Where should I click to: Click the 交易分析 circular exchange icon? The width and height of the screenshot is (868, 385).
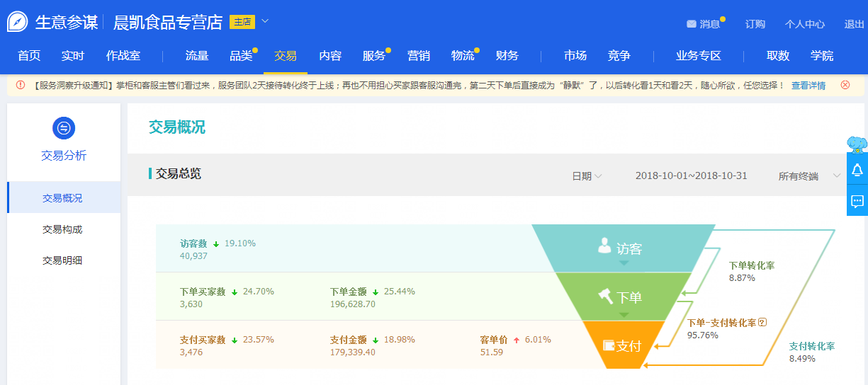coord(64,128)
